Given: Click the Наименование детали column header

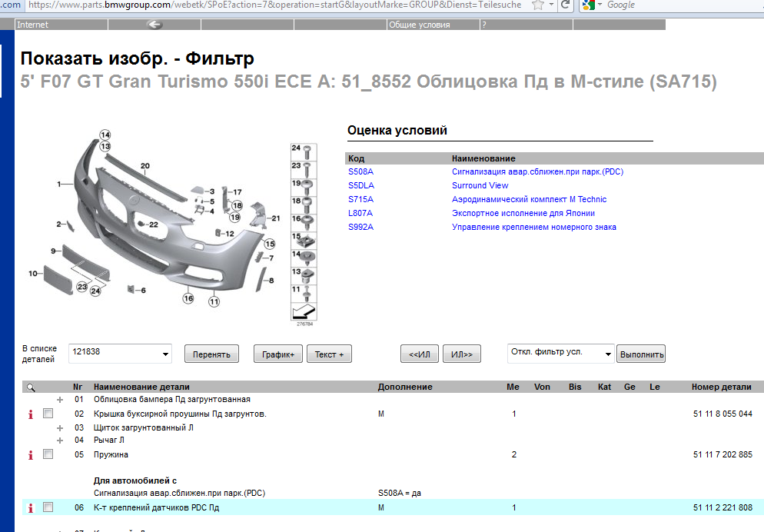Looking at the screenshot, I should 141,387.
